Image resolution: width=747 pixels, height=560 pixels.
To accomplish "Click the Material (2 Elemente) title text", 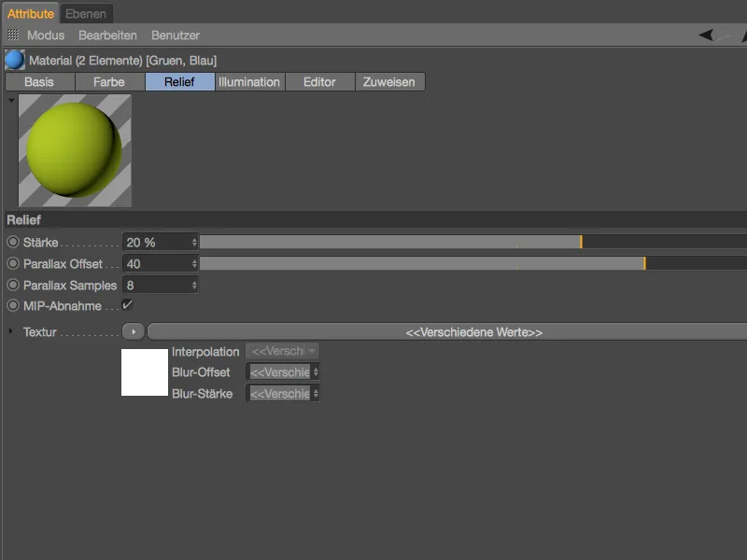I will (x=123, y=61).
